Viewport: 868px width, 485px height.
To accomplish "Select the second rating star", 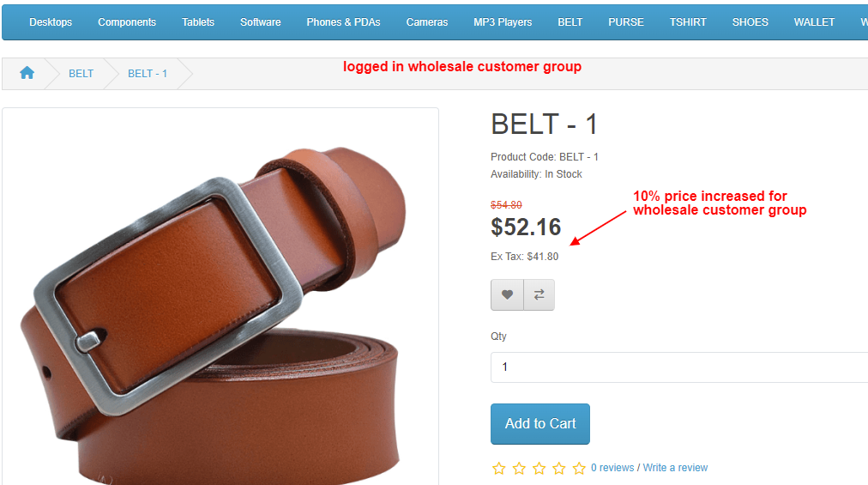I will (519, 469).
